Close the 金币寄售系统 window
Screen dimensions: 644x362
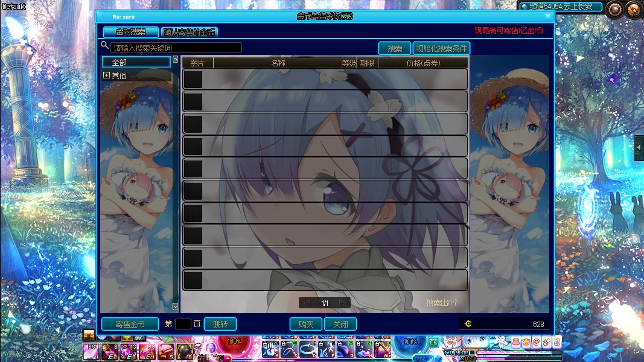point(548,16)
